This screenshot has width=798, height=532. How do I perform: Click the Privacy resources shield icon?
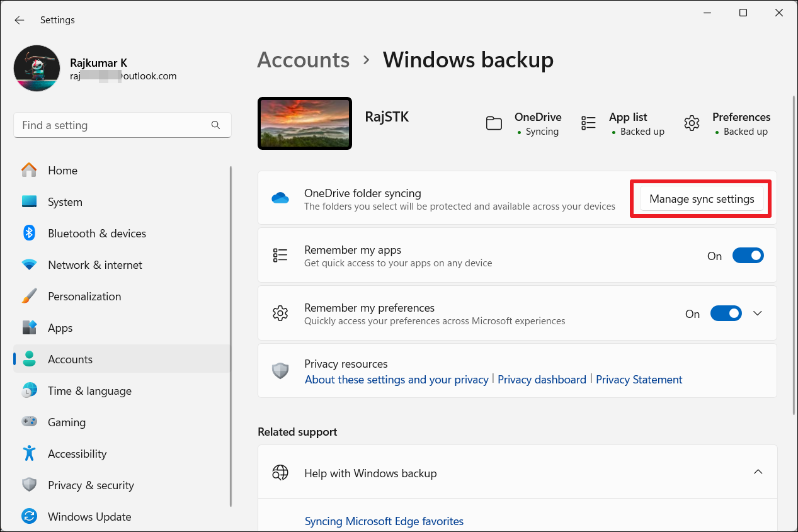point(280,371)
